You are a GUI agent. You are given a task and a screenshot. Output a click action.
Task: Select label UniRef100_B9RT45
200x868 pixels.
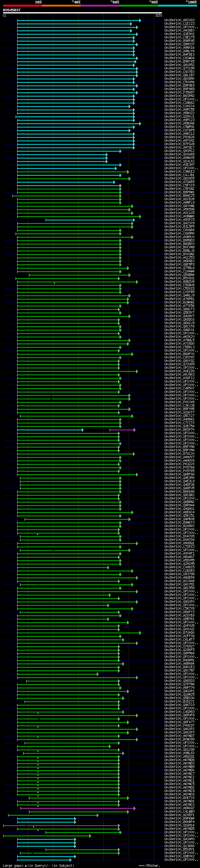click(x=179, y=62)
